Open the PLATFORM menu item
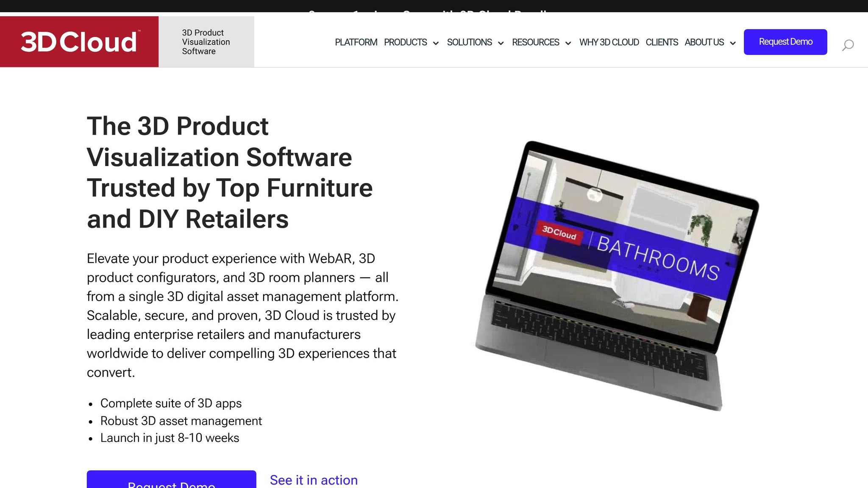The height and width of the screenshot is (488, 868). coord(356,42)
